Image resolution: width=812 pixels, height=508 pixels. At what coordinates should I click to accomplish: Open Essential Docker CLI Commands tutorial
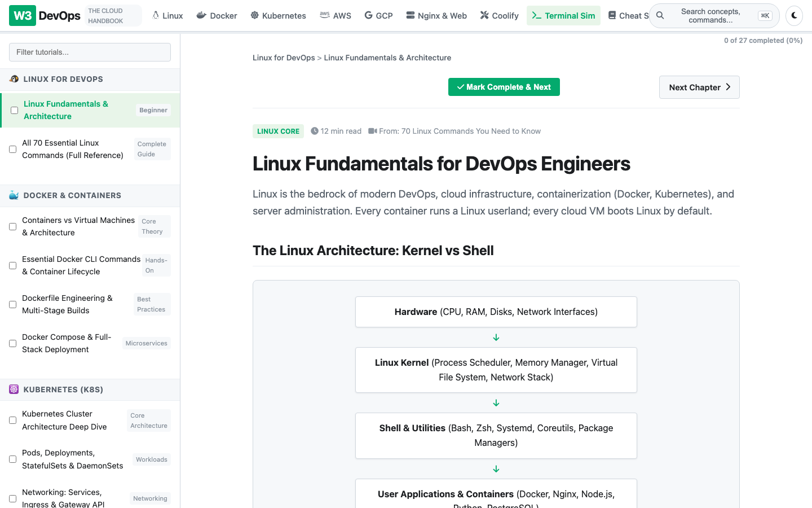pos(81,265)
